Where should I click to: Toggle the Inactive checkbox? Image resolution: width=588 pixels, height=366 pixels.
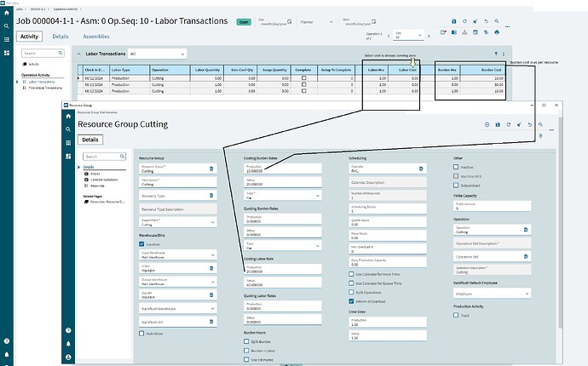456,167
